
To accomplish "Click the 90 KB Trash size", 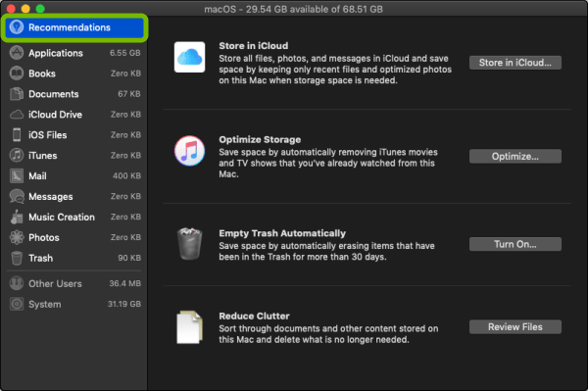I will tap(129, 258).
